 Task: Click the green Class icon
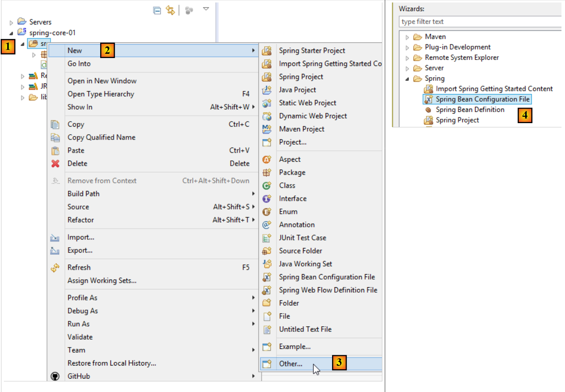tap(267, 185)
